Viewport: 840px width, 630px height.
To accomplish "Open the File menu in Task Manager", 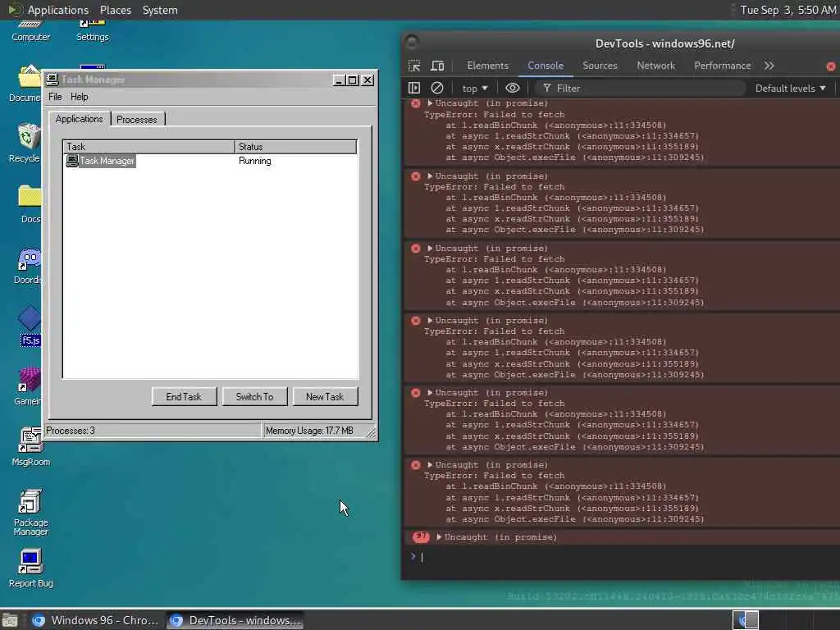I will 55,97.
